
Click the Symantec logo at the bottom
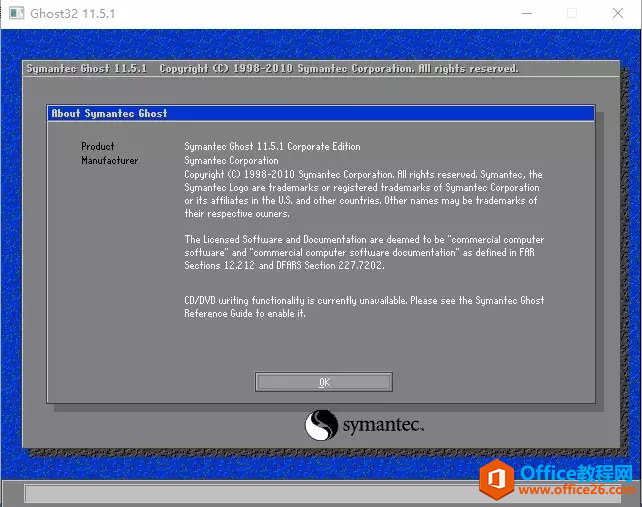click(x=364, y=425)
